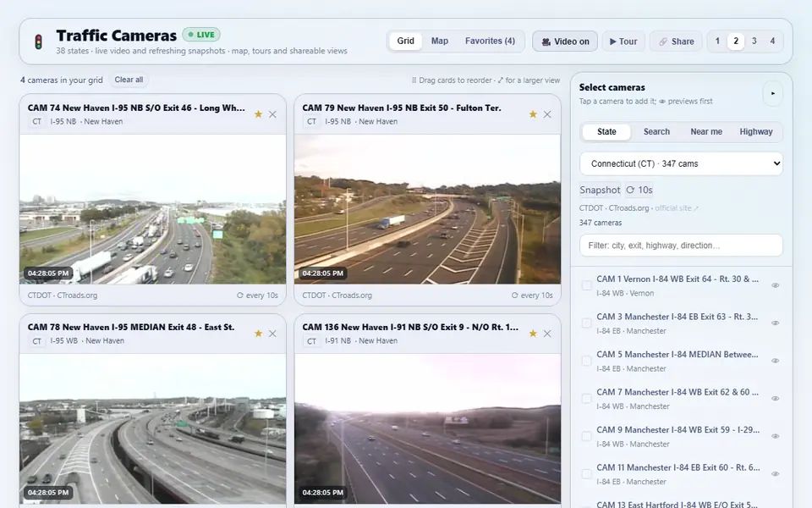Screen dimensions: 812x508
Task: Open CAM 74 New Haven camera image
Action: tap(153, 209)
